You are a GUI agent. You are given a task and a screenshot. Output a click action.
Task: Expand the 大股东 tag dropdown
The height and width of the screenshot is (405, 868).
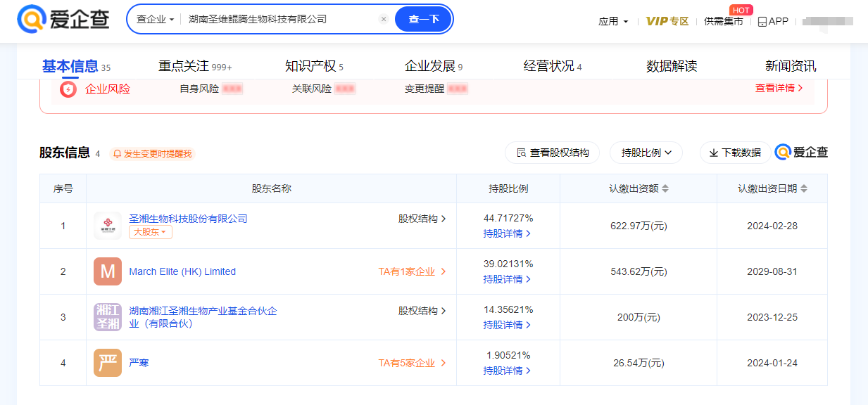pyautogui.click(x=151, y=232)
